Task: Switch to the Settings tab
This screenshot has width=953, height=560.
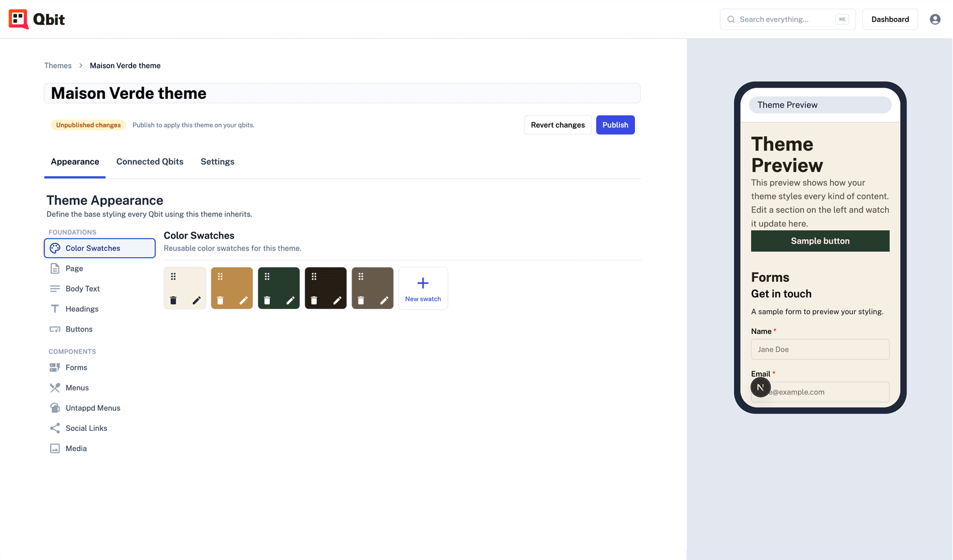Action: click(x=217, y=162)
